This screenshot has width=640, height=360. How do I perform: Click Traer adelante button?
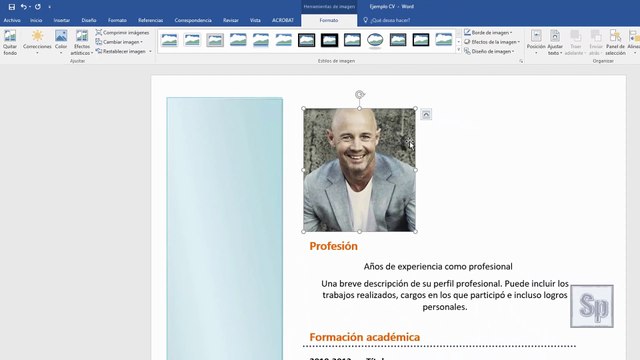576,42
